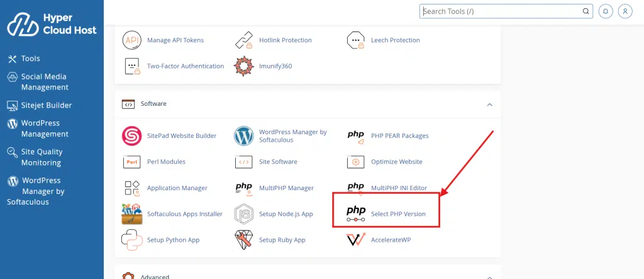The height and width of the screenshot is (279, 644).
Task: Open the Setup Ruby App link
Action: coord(282,240)
